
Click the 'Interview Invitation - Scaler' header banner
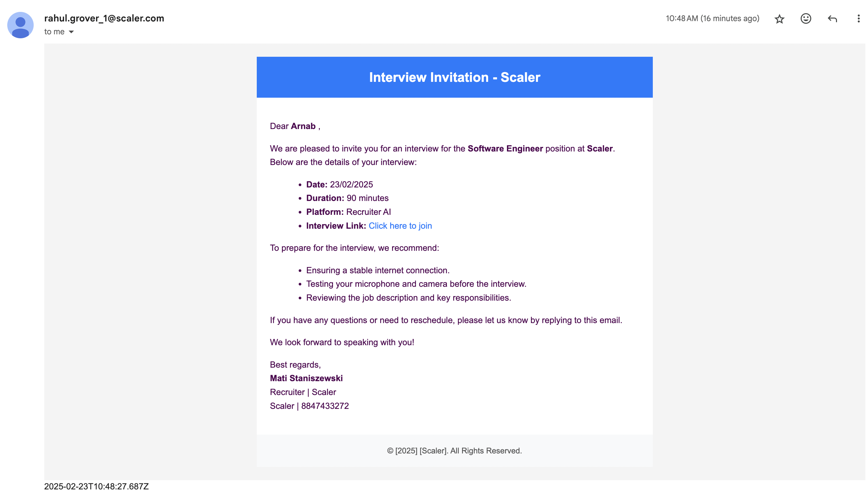tap(454, 77)
